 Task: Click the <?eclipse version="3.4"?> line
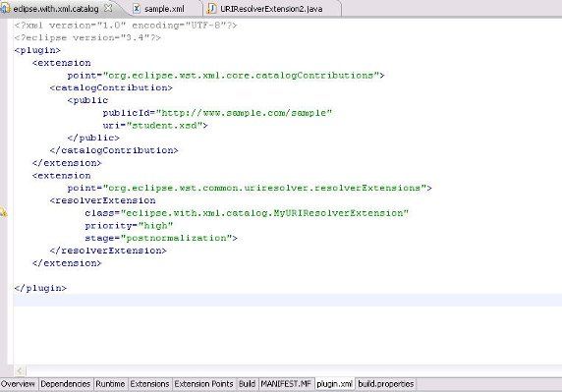click(87, 37)
